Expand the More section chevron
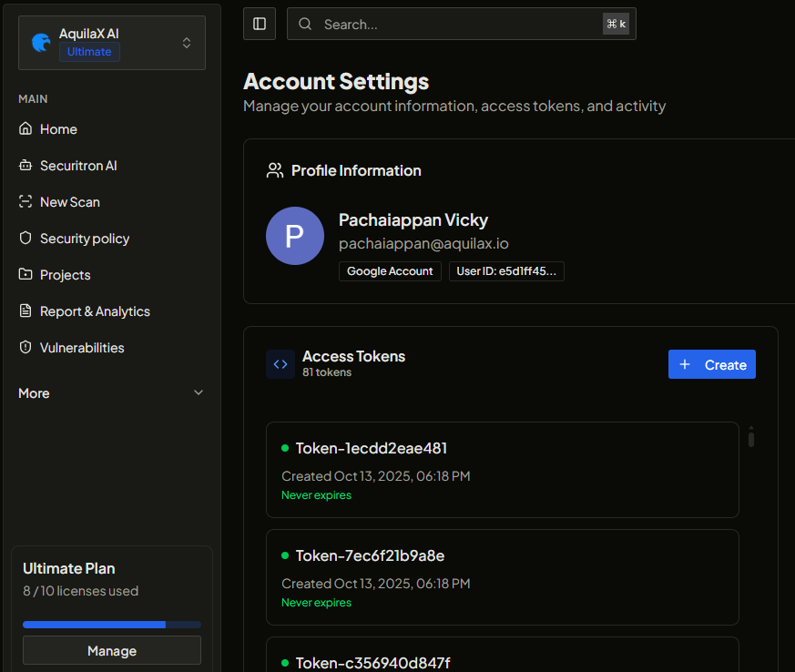The image size is (795, 672). (199, 392)
